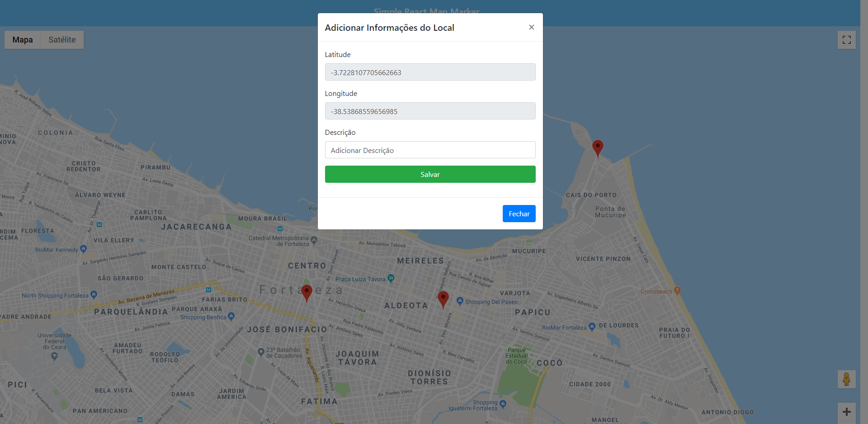The height and width of the screenshot is (424, 868).
Task: Click the PARQUELÂNDIA neighborhood label
Action: coord(131,312)
